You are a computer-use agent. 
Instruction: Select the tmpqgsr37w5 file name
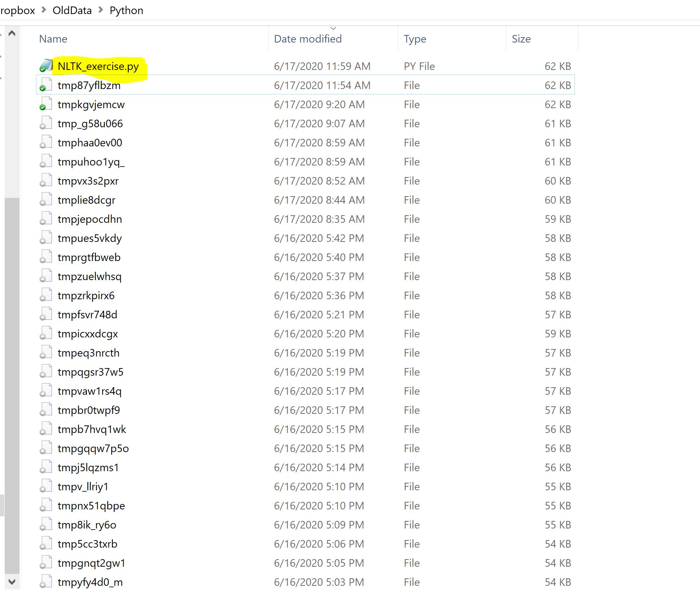click(x=90, y=372)
